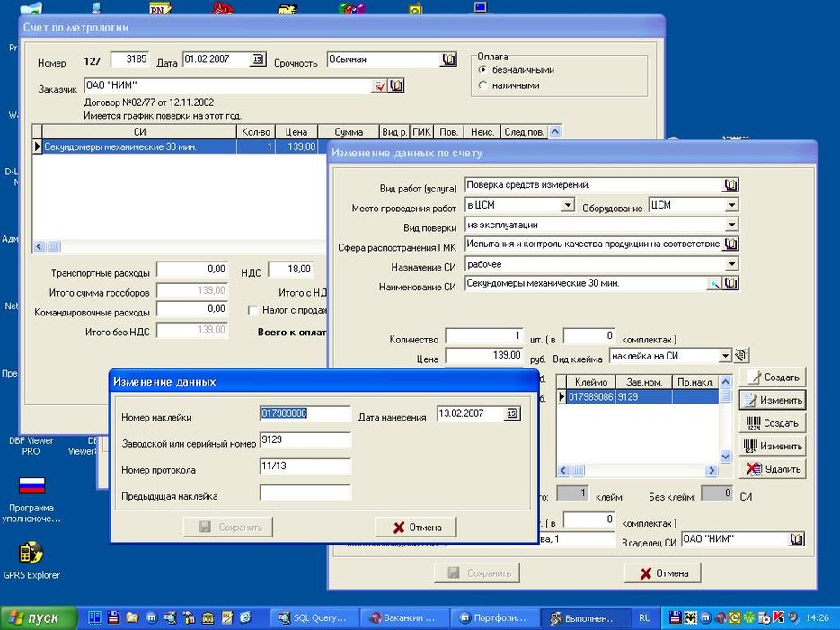Click Цена field with 139,00 in счету window
The width and height of the screenshot is (840, 630).
point(484,356)
